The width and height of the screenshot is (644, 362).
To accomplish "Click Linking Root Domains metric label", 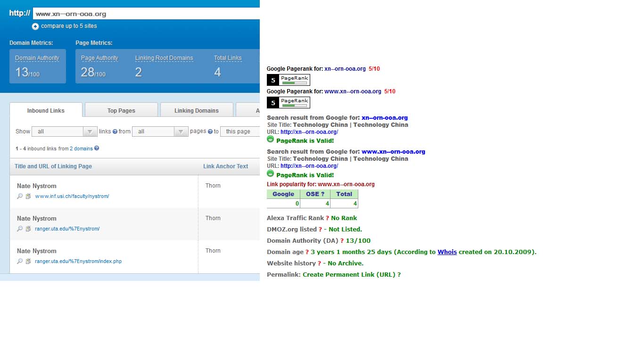I will [164, 58].
